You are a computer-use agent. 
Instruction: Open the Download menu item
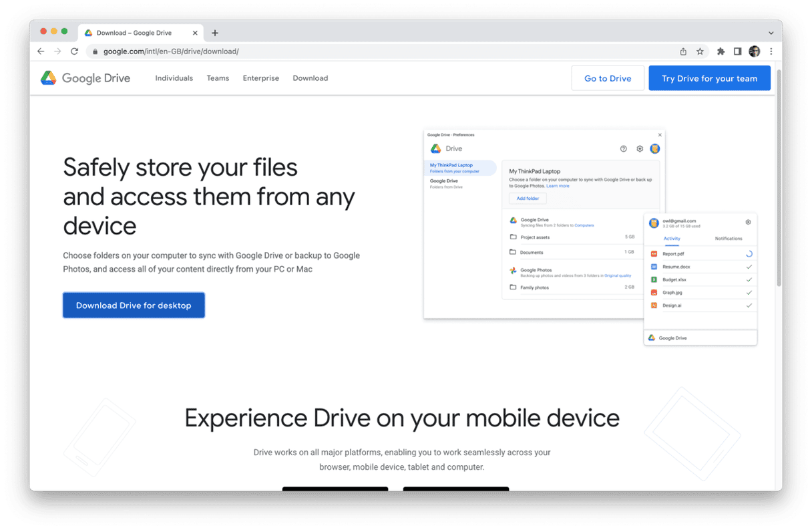[311, 78]
